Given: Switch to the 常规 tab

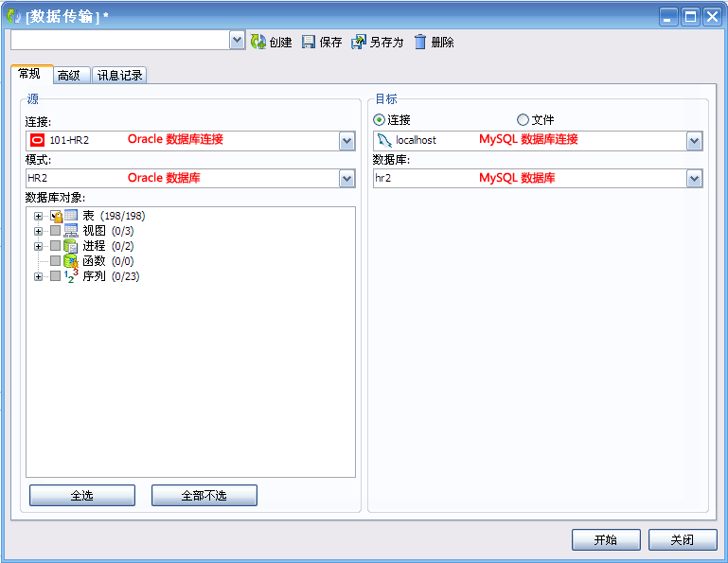Looking at the screenshot, I should (x=29, y=74).
